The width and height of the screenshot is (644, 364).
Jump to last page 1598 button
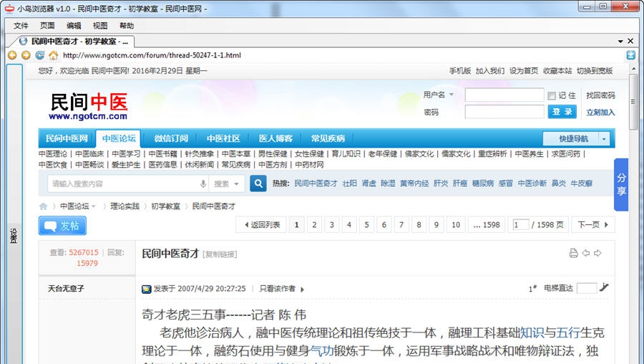(487, 224)
